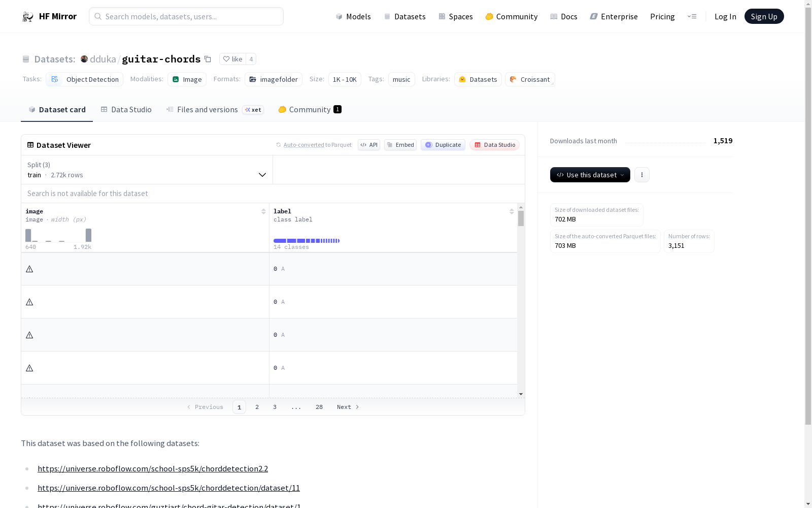Viewport: 812px width, 508px height.
Task: Click the music tag
Action: coord(401,79)
